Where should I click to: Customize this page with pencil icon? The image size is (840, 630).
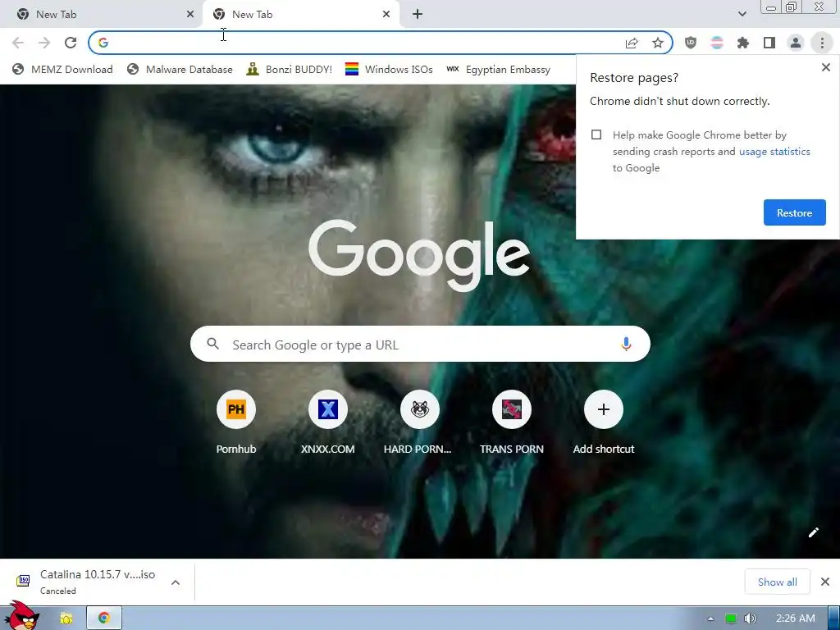tap(814, 532)
